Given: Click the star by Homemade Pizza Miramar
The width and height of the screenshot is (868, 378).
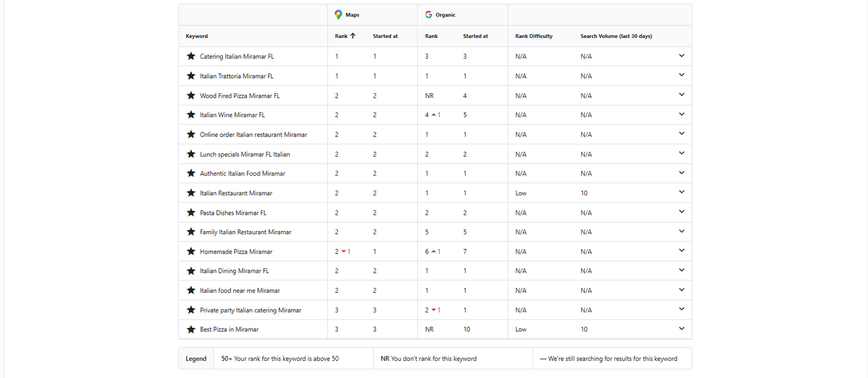Looking at the screenshot, I should [x=191, y=252].
